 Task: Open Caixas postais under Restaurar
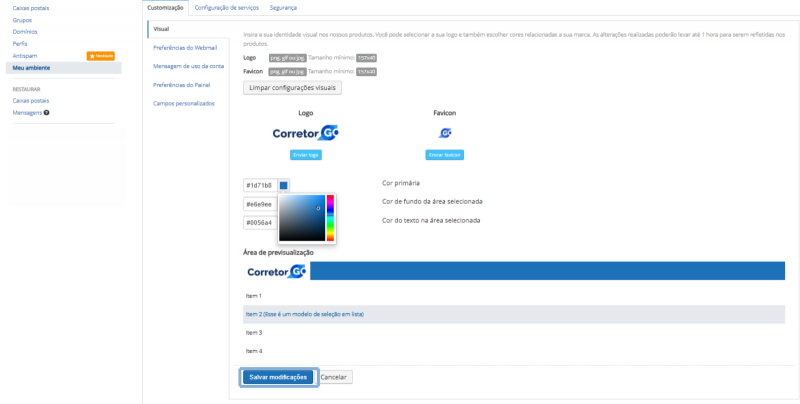click(31, 100)
